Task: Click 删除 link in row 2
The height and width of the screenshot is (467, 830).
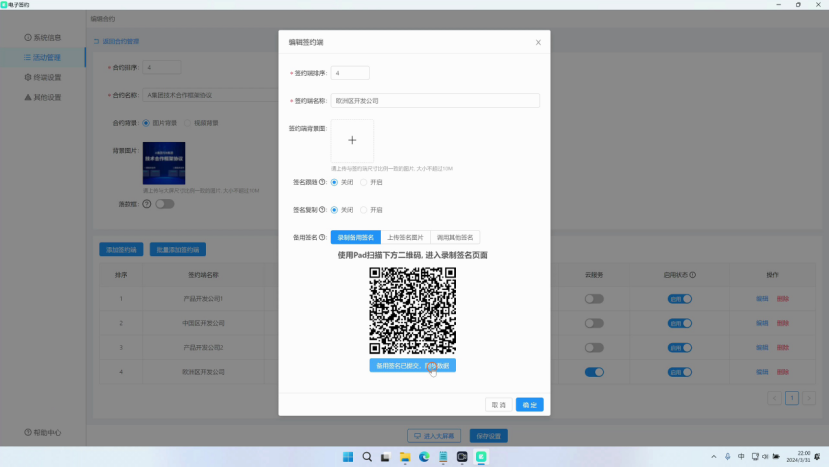Action: pos(782,323)
